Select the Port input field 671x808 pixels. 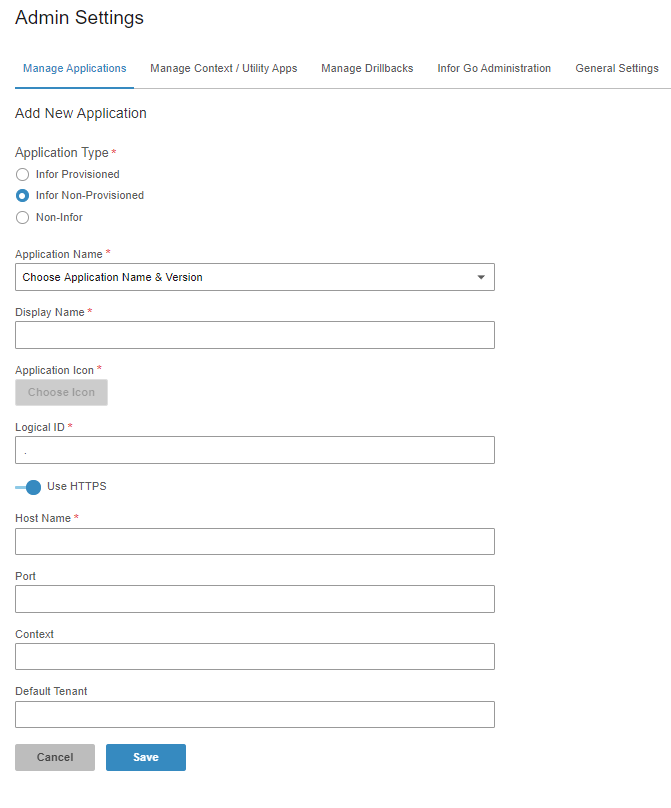(255, 599)
